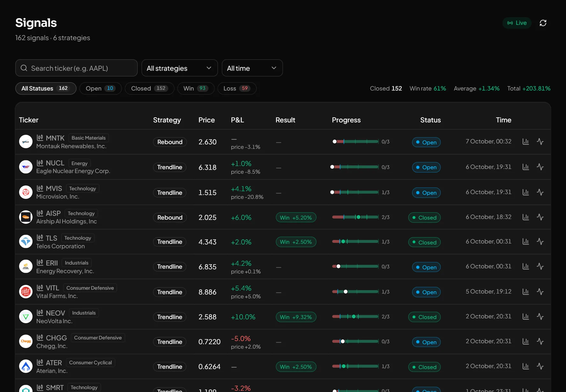The width and height of the screenshot is (566, 392).
Task: Filter signals by Closed status
Action: pos(149,88)
